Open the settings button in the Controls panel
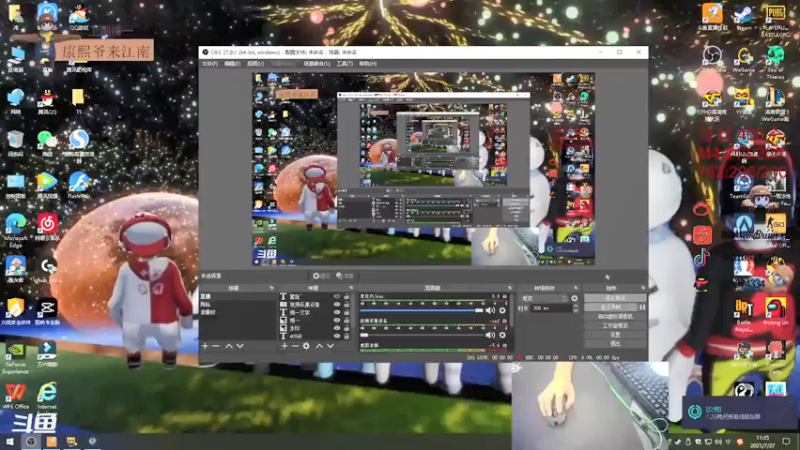800x450 pixels. point(615,335)
